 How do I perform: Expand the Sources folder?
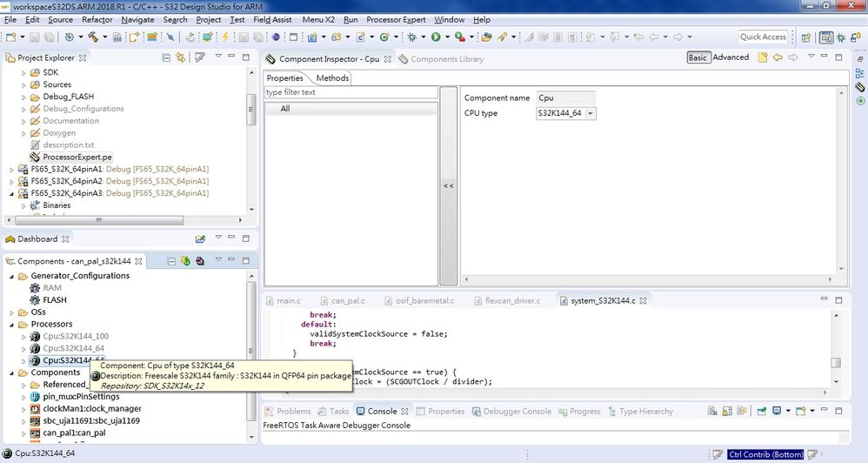coord(23,84)
